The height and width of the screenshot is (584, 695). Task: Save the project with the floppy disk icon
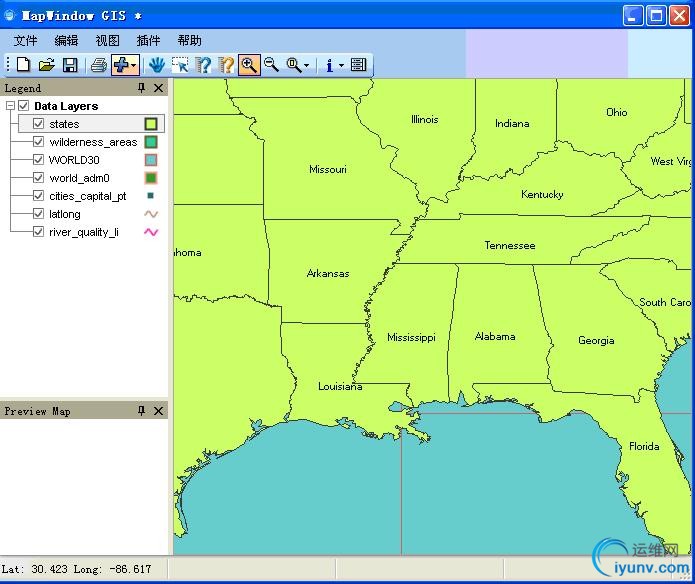point(70,65)
